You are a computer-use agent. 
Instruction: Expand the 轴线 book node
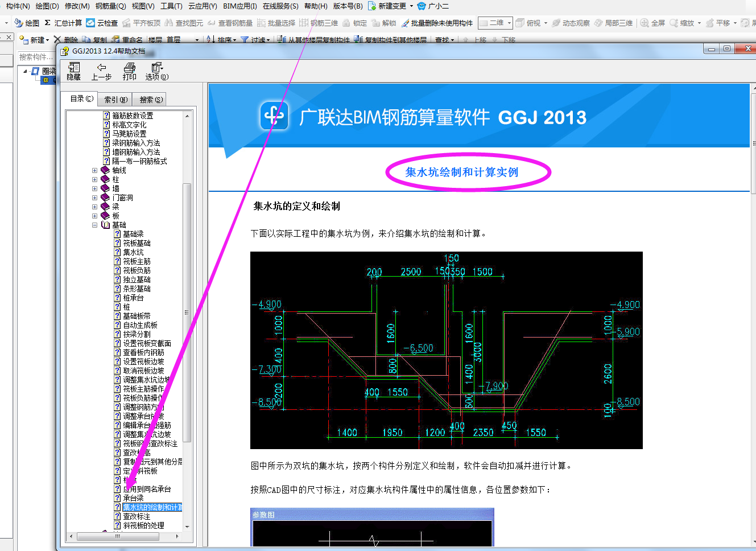click(x=94, y=170)
